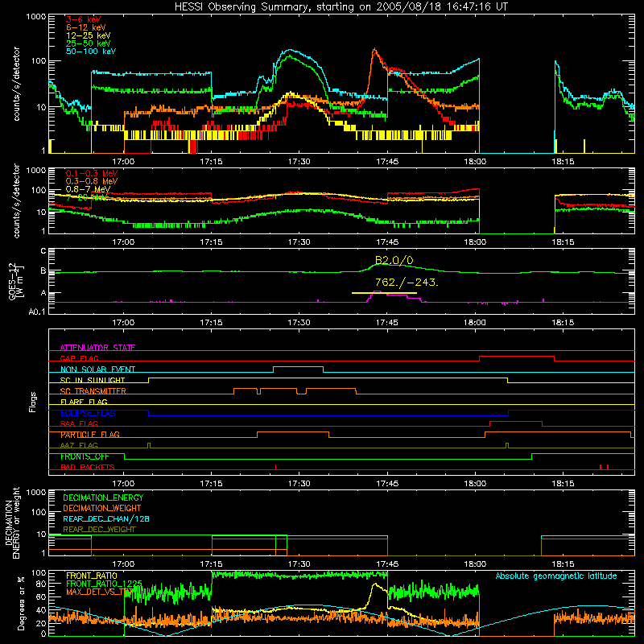
Task: Click the FRONT_RATIO_1225 legend label
Action: [x=104, y=584]
